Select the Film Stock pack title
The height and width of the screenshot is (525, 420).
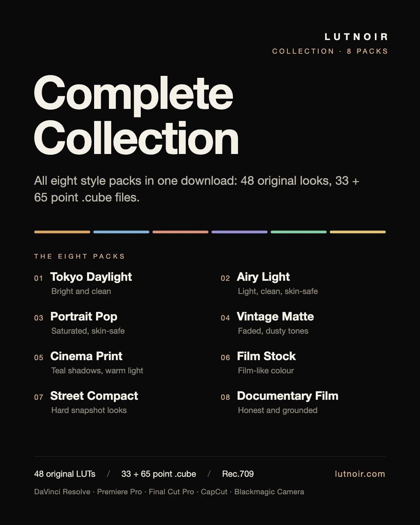click(x=266, y=356)
